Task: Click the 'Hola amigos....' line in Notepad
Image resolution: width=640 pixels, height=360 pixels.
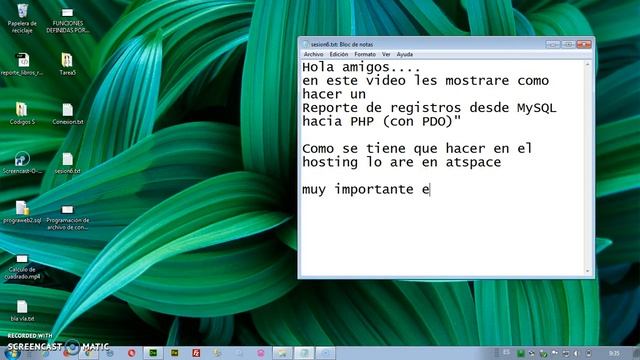Action: 361,67
